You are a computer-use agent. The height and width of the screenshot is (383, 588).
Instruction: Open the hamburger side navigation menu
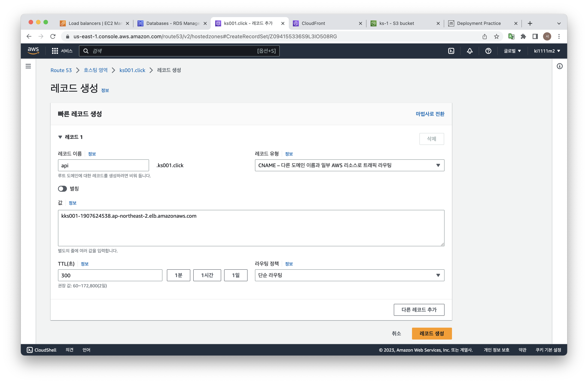click(28, 66)
